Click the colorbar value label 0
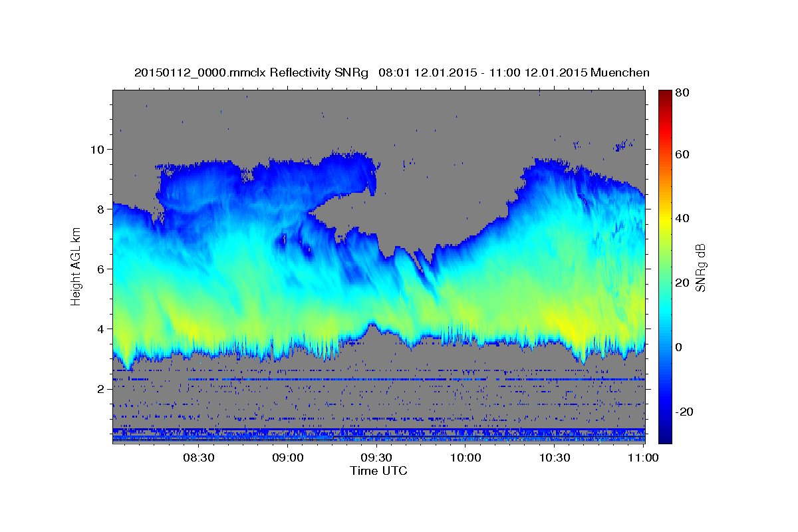This screenshot has height=532, width=798. point(678,347)
